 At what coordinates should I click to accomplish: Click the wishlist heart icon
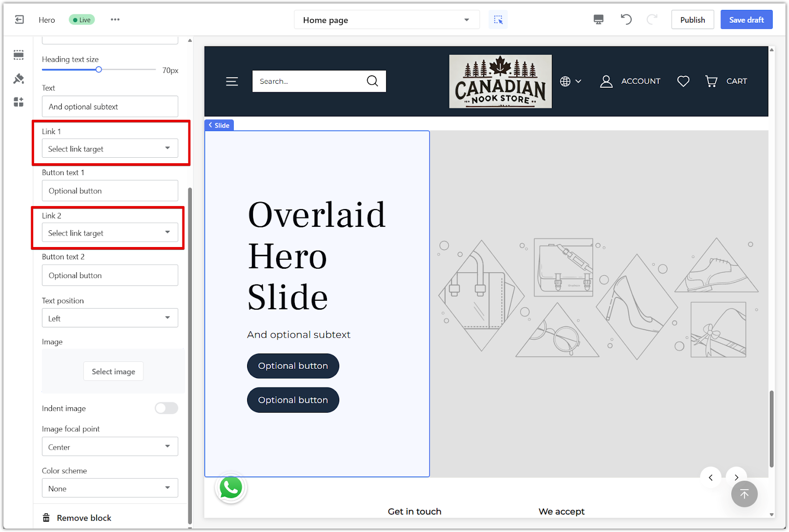(x=683, y=81)
